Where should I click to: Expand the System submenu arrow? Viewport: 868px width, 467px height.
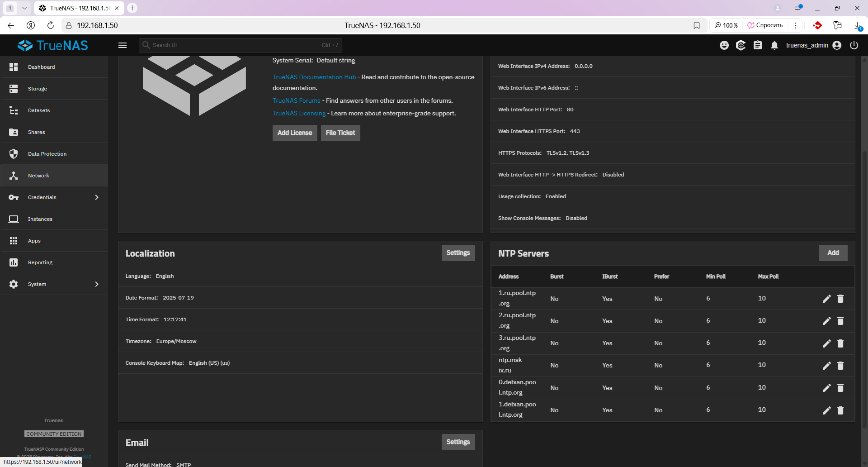[x=97, y=284]
